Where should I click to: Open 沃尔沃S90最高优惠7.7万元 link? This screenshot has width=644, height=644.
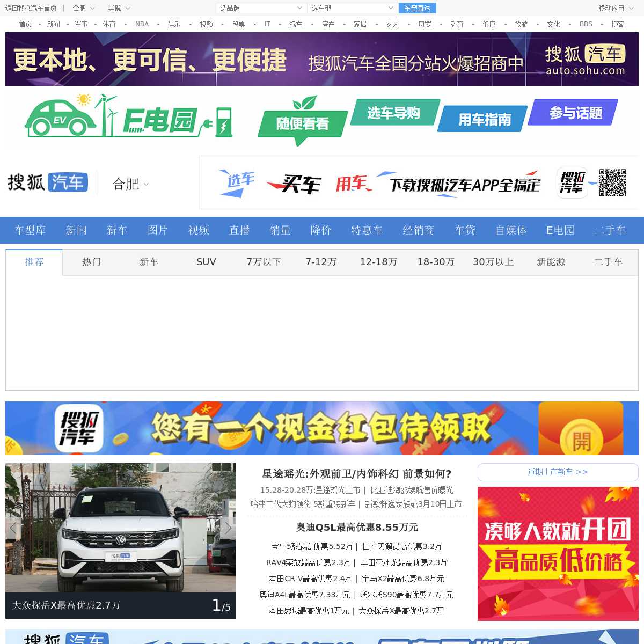point(406,595)
